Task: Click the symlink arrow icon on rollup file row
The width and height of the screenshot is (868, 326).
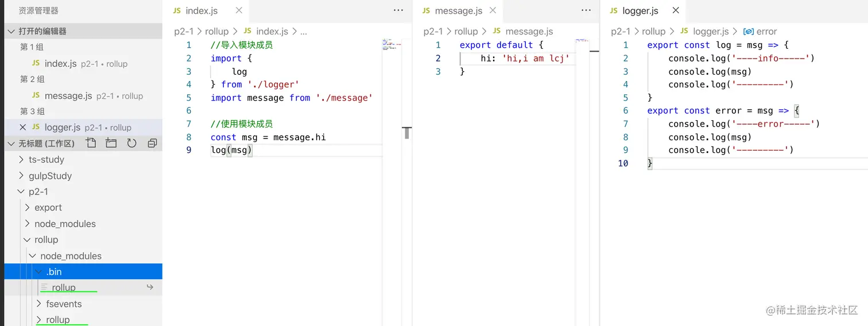Action: point(150,287)
